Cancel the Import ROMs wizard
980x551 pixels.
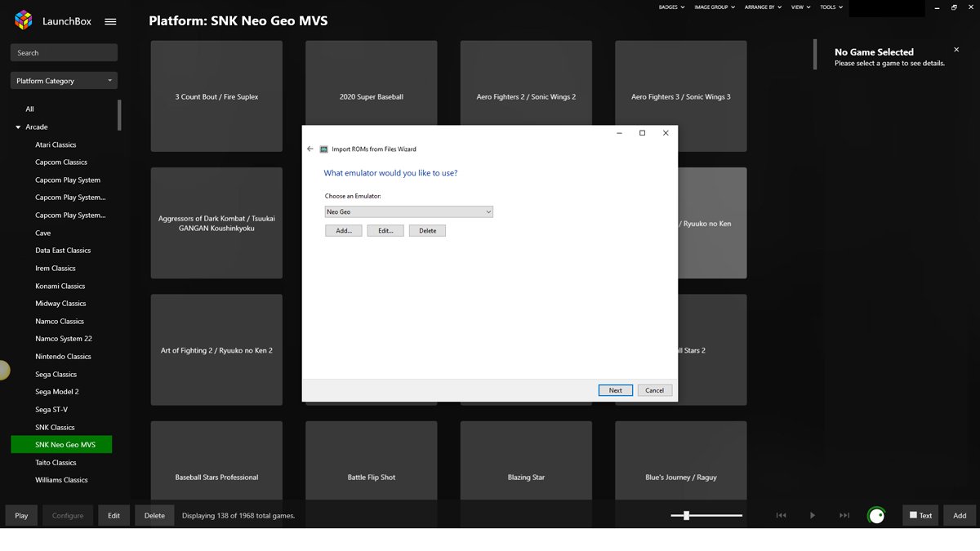click(655, 390)
